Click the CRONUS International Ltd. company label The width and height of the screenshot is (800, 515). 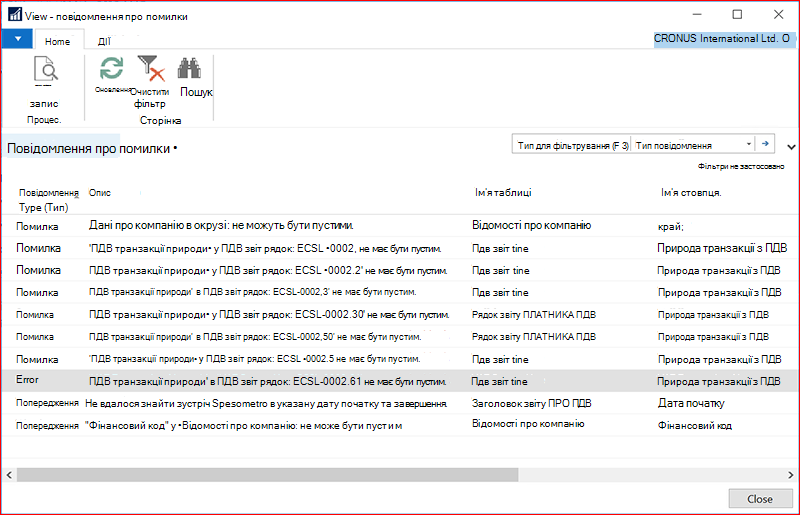coord(722,39)
